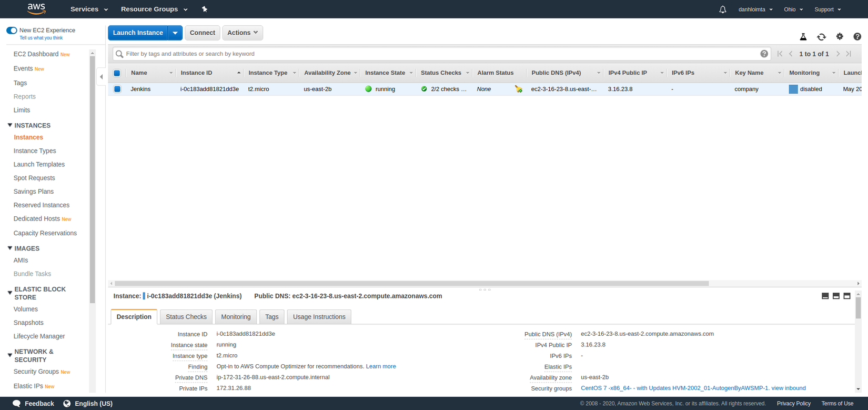Open the Ohio region selector

click(793, 9)
